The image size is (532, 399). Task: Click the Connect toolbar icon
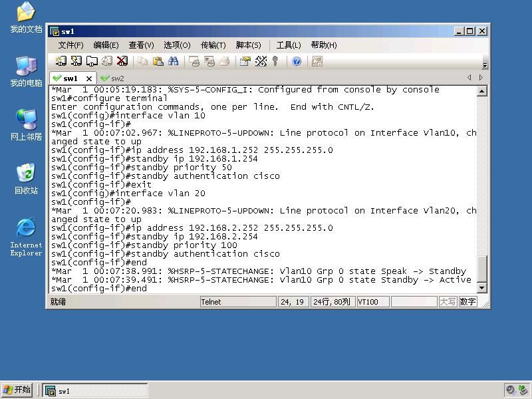pyautogui.click(x=61, y=61)
